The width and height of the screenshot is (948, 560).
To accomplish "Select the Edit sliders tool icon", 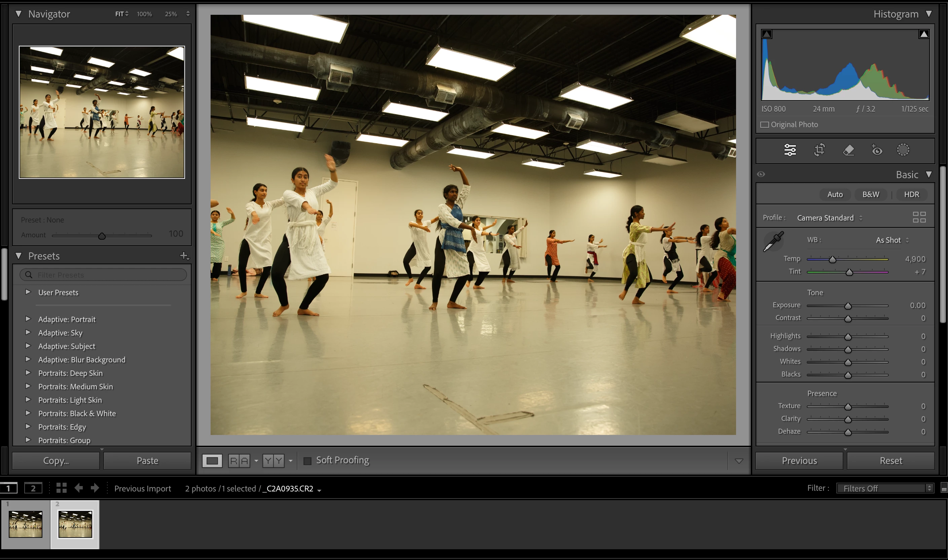I will click(790, 150).
